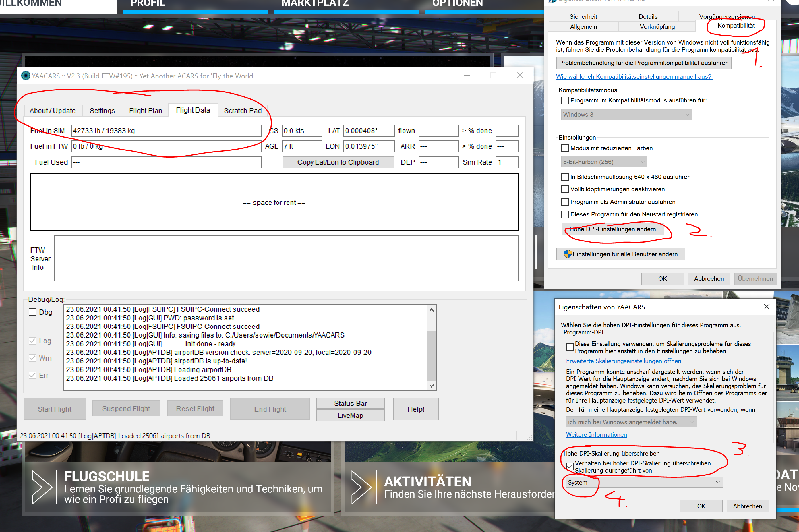Open the About / Update tab

coord(53,111)
